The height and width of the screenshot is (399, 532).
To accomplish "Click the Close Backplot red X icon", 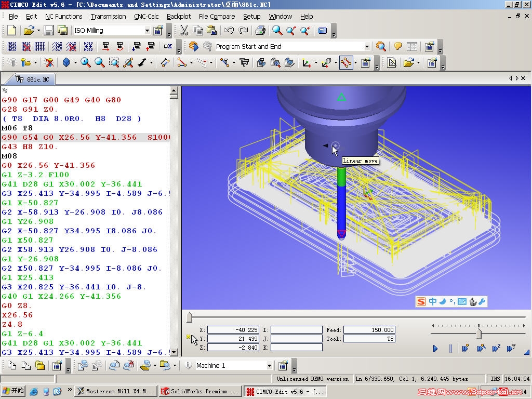I will 49,62.
